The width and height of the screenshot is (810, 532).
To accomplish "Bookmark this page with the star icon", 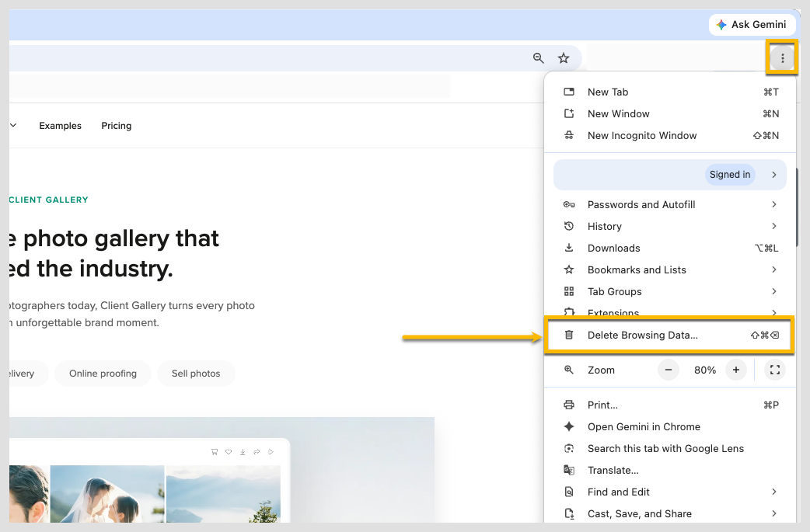I will [x=563, y=58].
